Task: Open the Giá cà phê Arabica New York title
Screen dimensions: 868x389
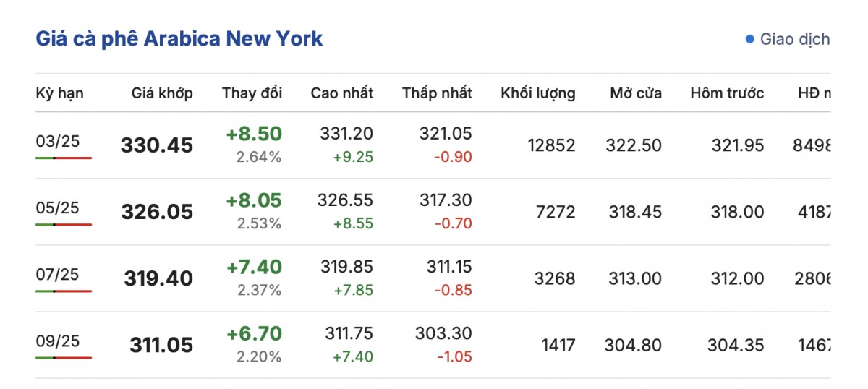Action: tap(179, 38)
